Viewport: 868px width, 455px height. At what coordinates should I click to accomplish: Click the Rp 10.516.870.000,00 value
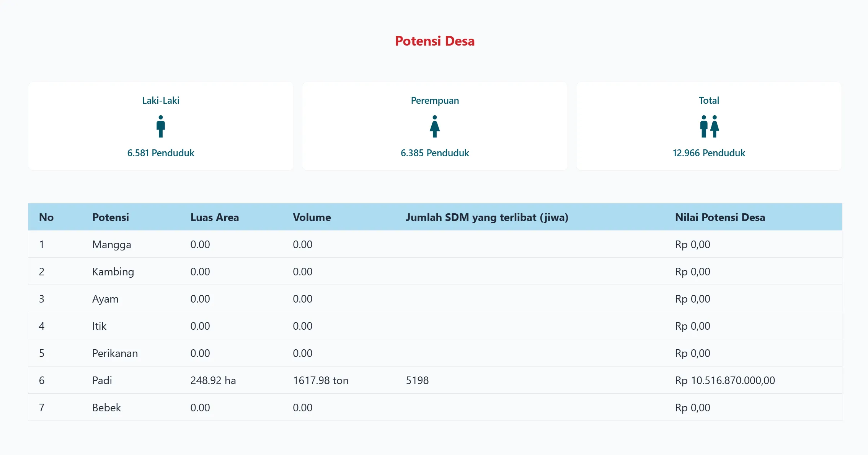(725, 380)
